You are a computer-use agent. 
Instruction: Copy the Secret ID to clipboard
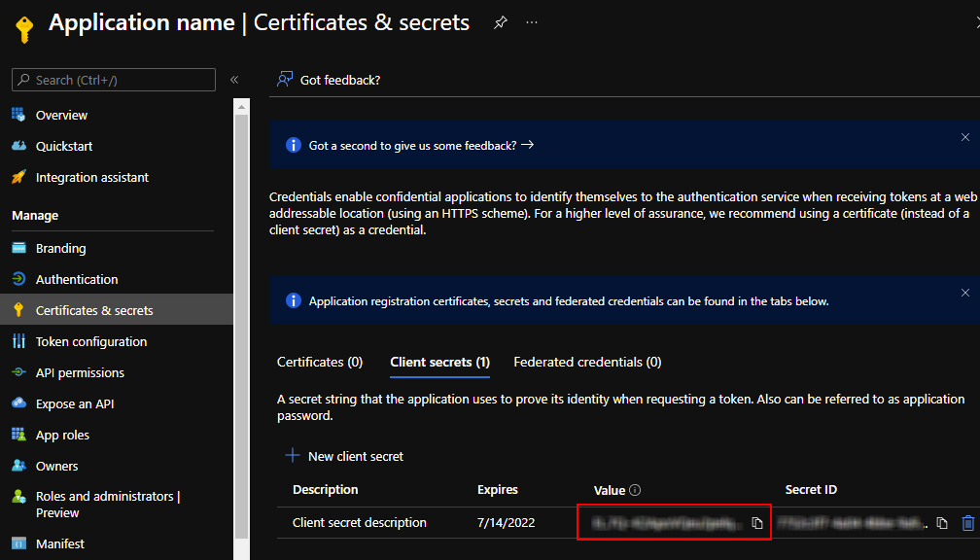941,523
